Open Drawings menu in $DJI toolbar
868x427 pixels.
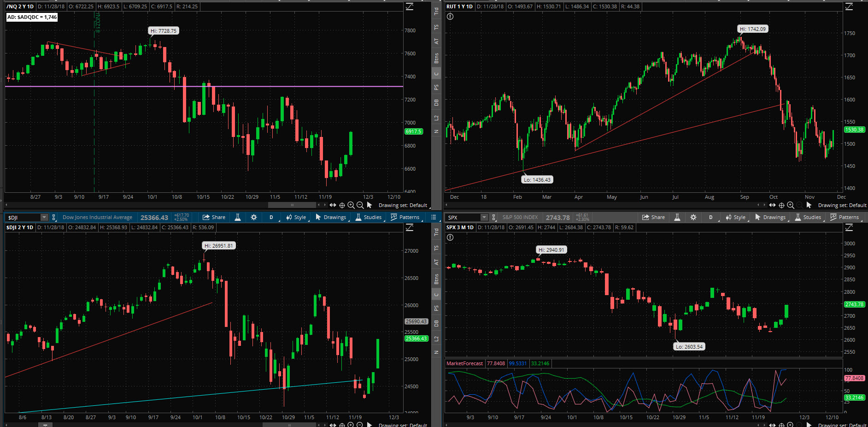pos(331,217)
